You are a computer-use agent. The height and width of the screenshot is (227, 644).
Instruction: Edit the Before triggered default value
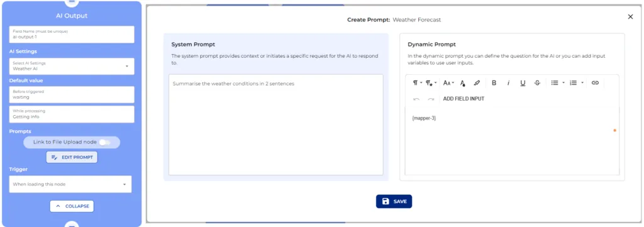(72, 94)
